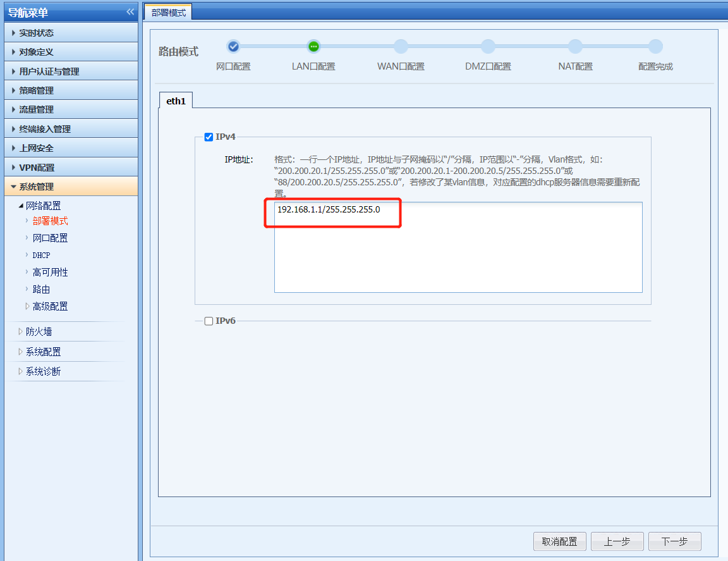Collapse the navigation menu with double-chevron icon
The image size is (728, 561).
[130, 12]
